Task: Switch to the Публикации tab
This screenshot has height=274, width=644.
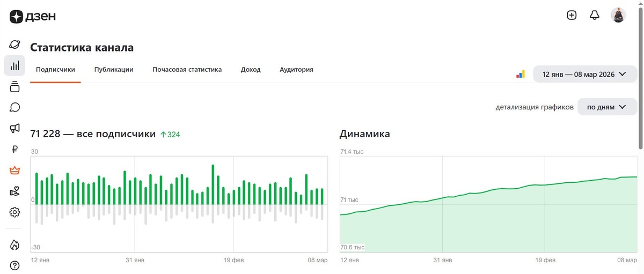Action: [x=114, y=70]
